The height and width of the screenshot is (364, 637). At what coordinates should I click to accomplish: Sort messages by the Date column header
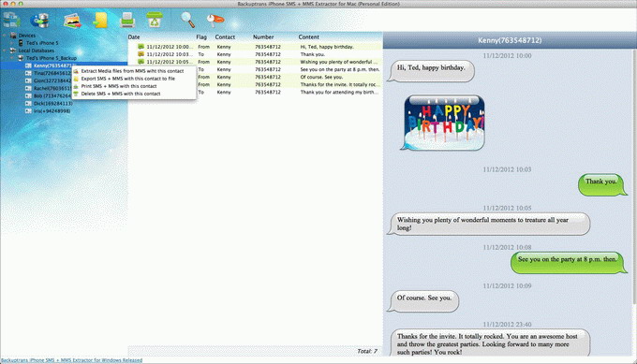pos(134,36)
